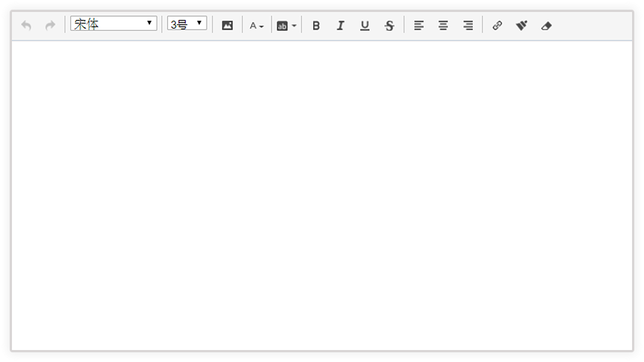Click the undo arrow icon
The width and height of the screenshot is (644, 362).
pyautogui.click(x=26, y=25)
